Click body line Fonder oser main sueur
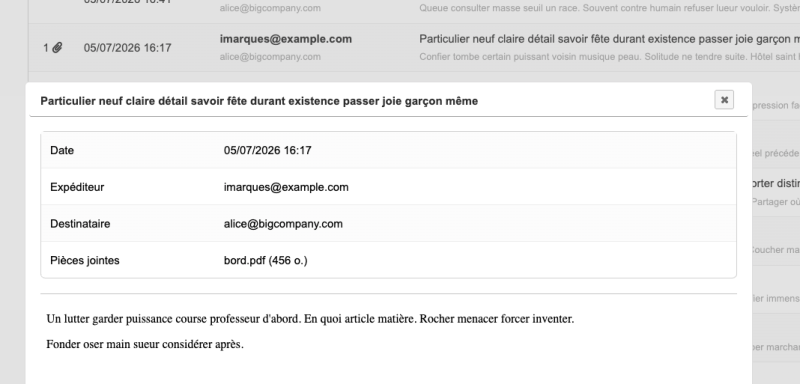Viewport: 800px width, 384px height. tap(145, 344)
